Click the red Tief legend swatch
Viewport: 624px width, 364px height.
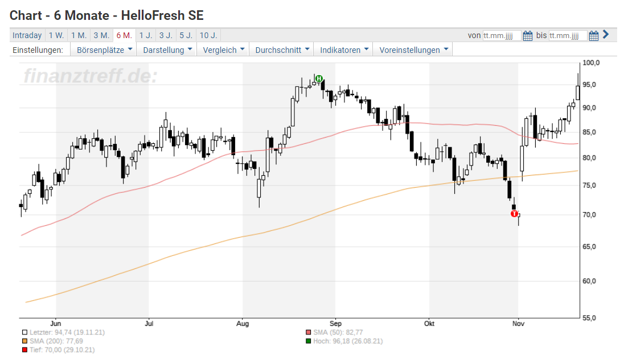(24, 350)
